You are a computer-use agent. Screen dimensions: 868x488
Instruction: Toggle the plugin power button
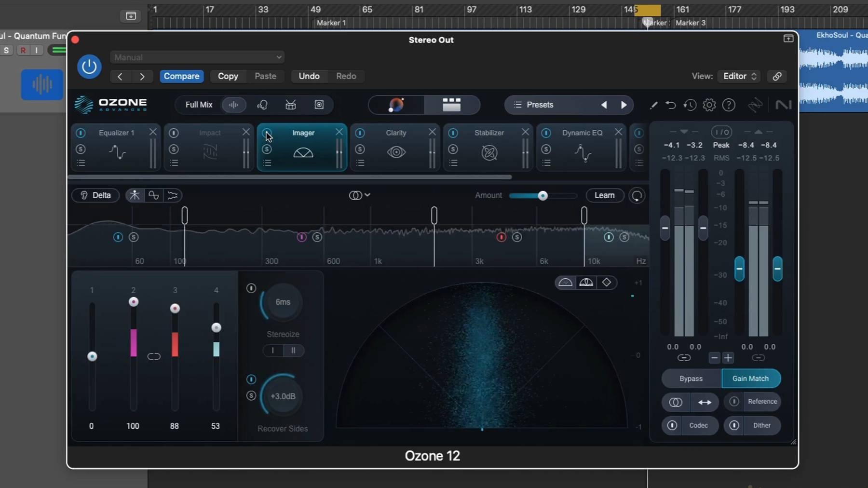click(89, 67)
